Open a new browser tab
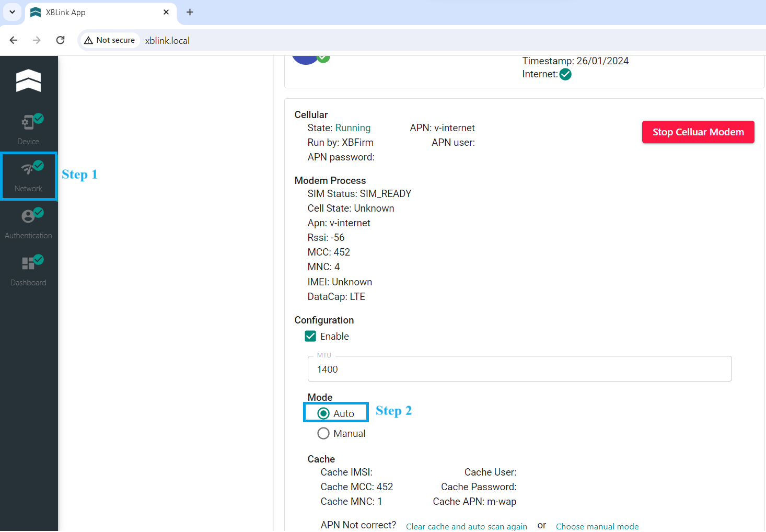This screenshot has width=766, height=532. tap(190, 12)
